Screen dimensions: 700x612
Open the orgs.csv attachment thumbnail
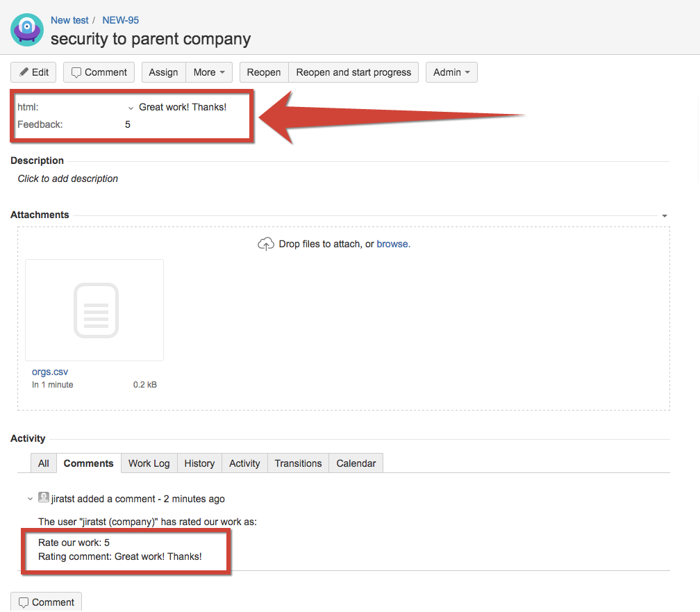pyautogui.click(x=94, y=310)
